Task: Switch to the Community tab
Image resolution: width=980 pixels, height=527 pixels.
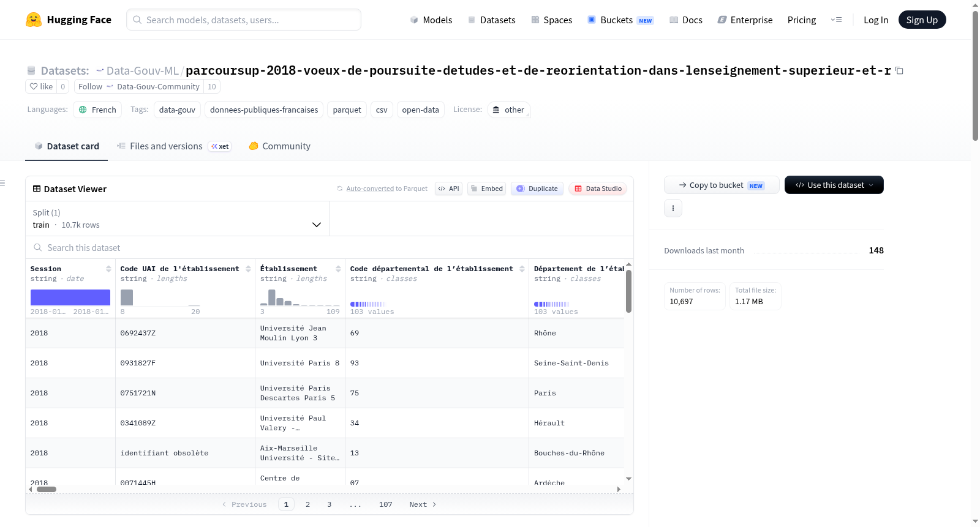Action: click(x=280, y=146)
